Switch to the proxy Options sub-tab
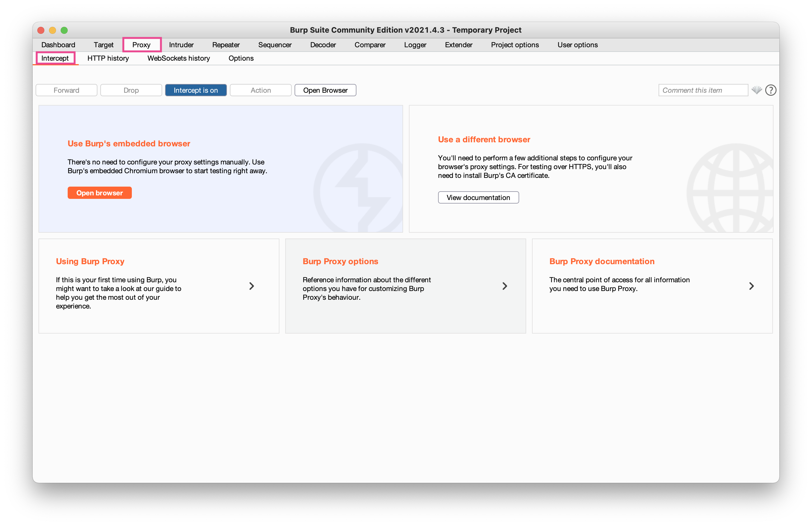Viewport: 812px width, 526px height. [x=241, y=58]
